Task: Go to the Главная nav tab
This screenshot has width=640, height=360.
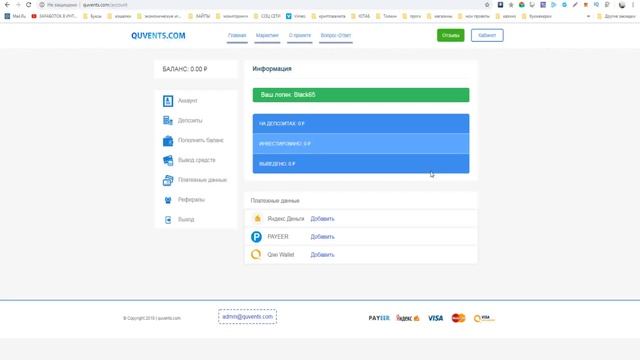Action: tap(237, 36)
